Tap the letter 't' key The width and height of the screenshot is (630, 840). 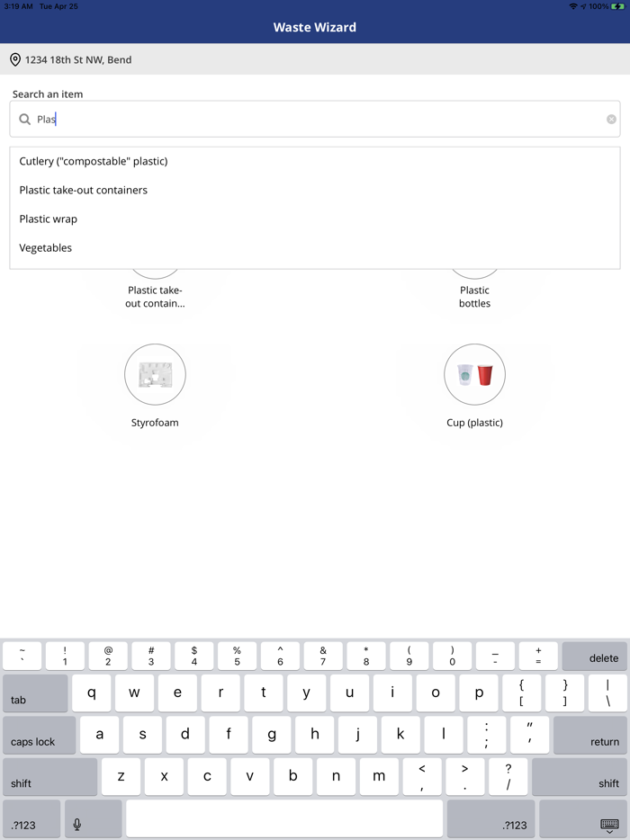(264, 693)
